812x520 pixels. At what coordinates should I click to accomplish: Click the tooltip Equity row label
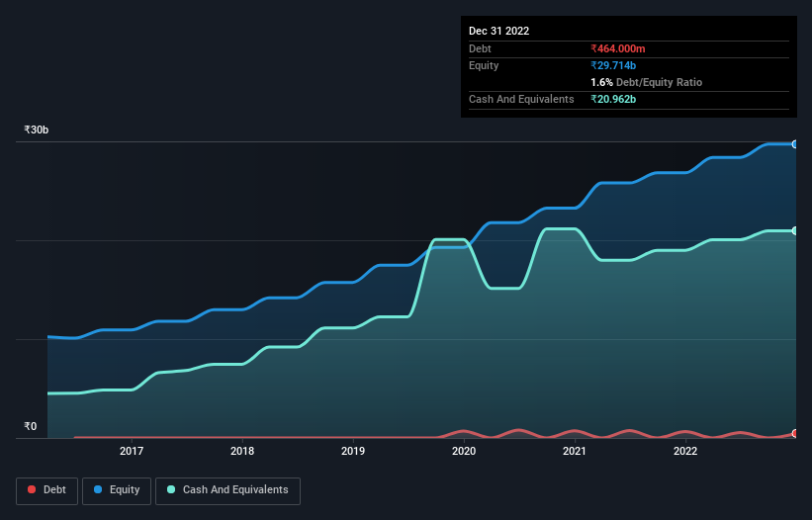[x=484, y=65]
